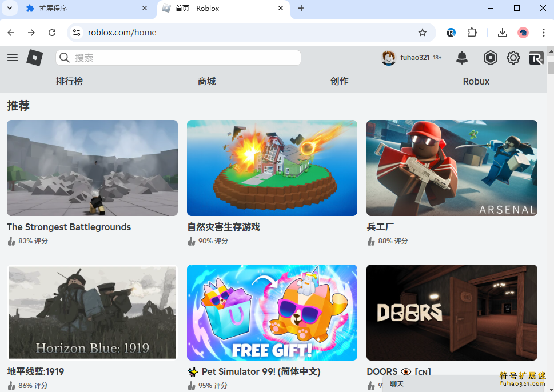Click The Strongest Battlegrounds thumbnail
Viewport: 554px width, 392px height.
pos(92,168)
